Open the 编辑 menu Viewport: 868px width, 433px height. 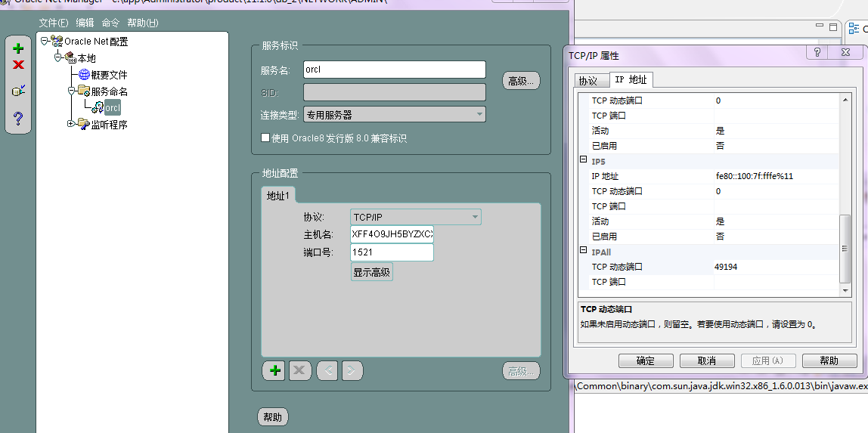[x=85, y=23]
